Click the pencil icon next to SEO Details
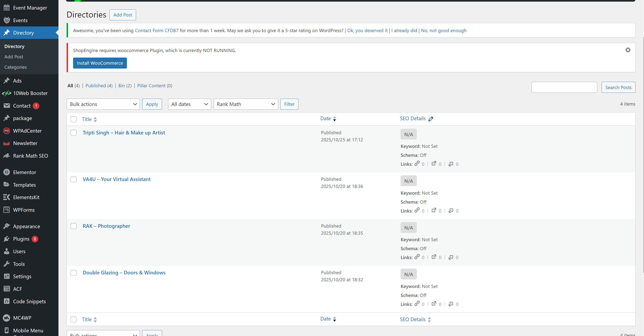The height and width of the screenshot is (336, 644). [x=431, y=119]
